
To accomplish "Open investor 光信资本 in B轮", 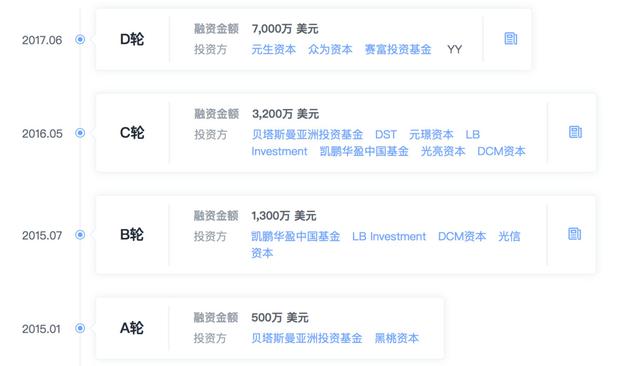I will (386, 245).
